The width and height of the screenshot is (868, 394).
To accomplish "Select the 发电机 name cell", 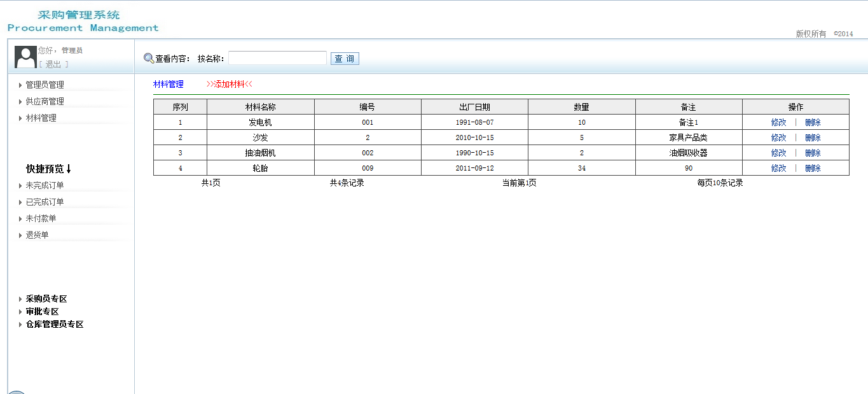I will 261,122.
